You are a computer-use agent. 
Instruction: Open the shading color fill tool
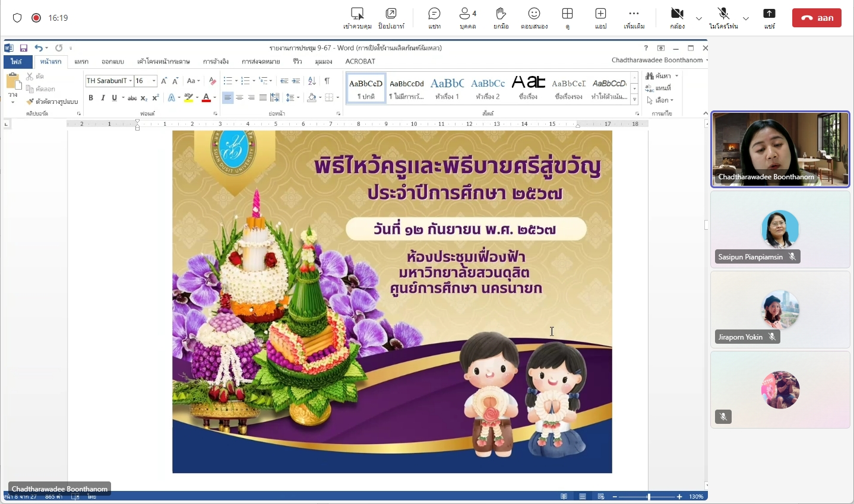(312, 98)
